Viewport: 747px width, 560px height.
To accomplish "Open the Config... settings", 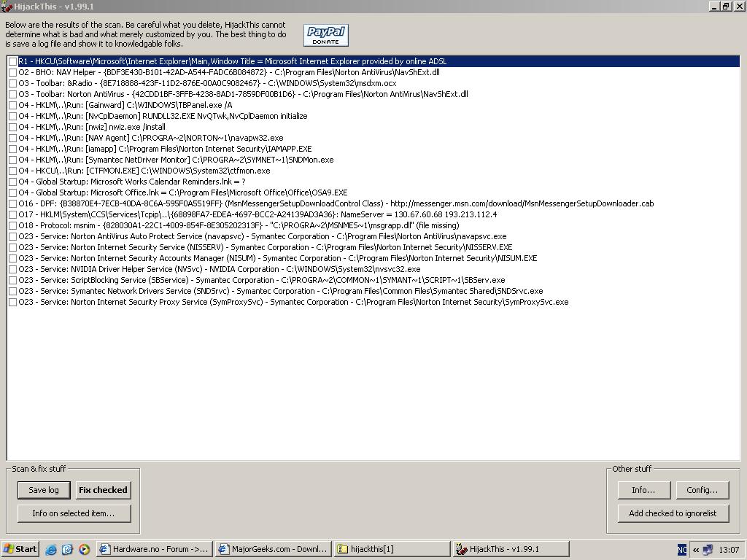I will pyautogui.click(x=703, y=490).
